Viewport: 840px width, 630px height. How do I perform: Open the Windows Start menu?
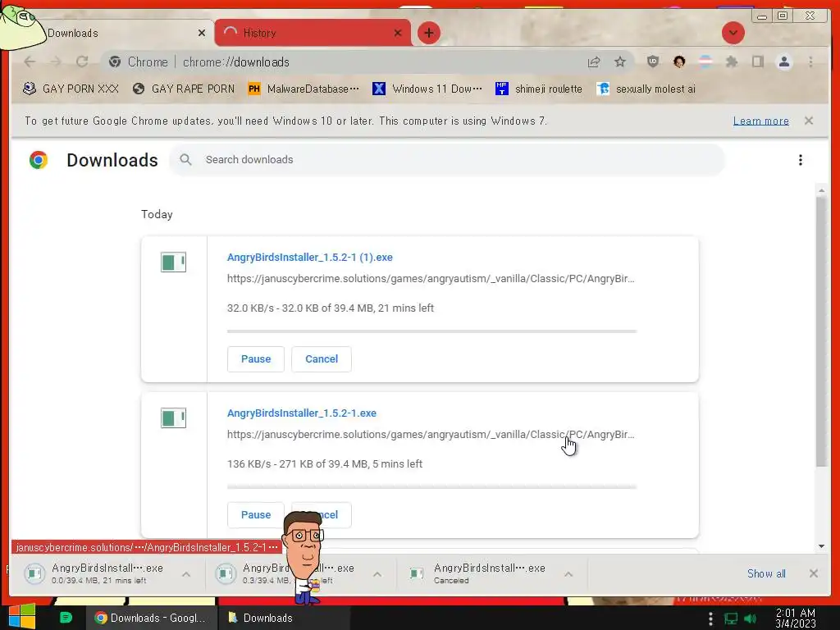pos(21,617)
